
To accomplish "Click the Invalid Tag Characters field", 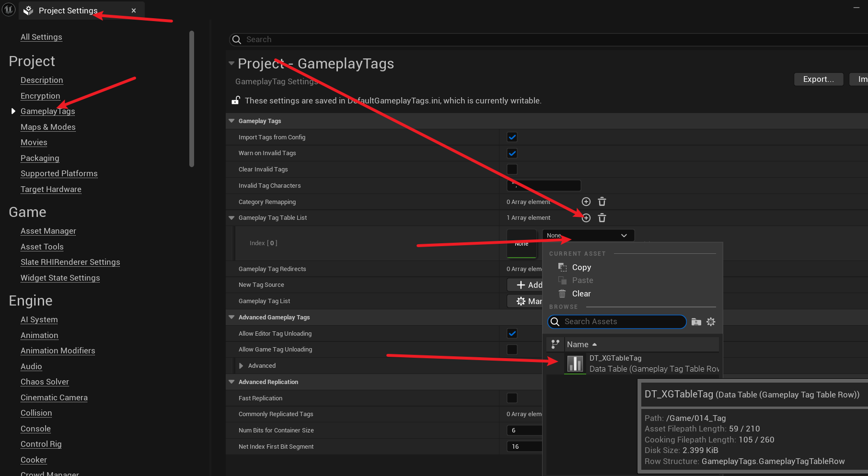I will pyautogui.click(x=544, y=186).
